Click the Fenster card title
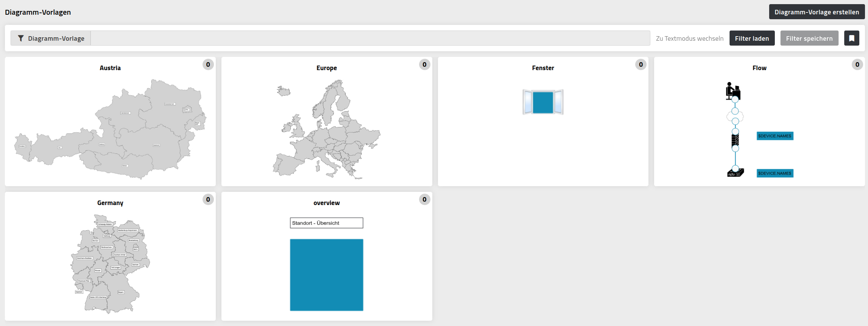 (543, 68)
